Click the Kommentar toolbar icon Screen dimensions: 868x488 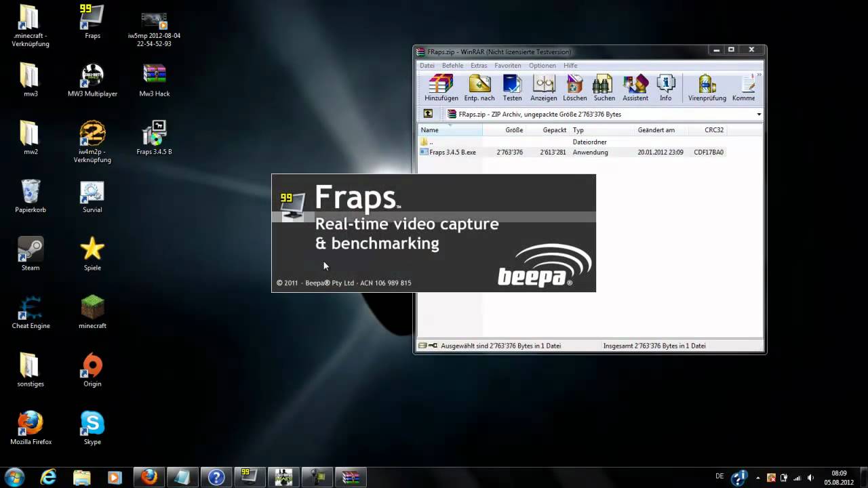tap(745, 88)
